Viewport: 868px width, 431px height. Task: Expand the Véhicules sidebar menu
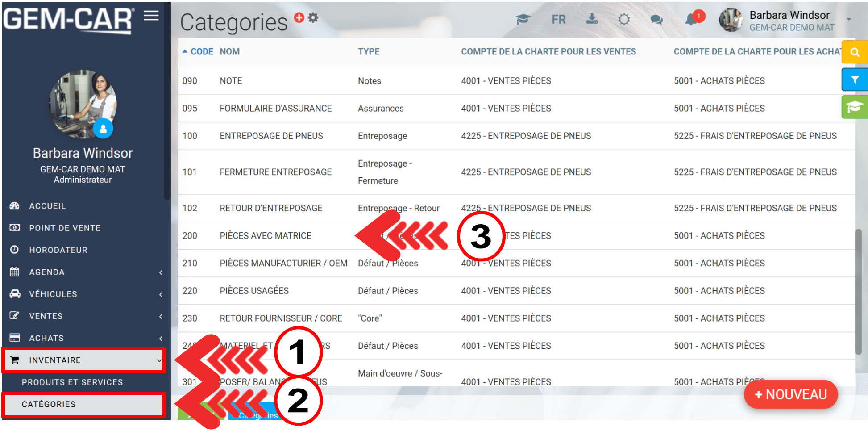coord(85,294)
